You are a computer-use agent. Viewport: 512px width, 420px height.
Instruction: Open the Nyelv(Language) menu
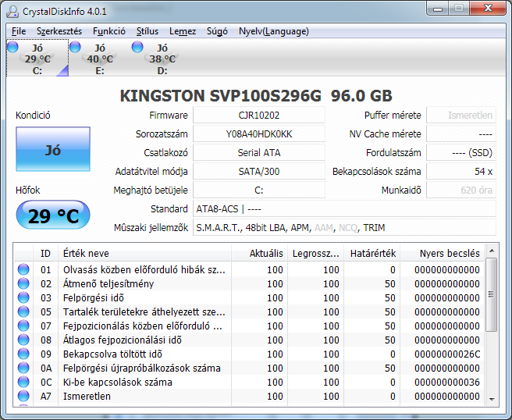point(273,31)
